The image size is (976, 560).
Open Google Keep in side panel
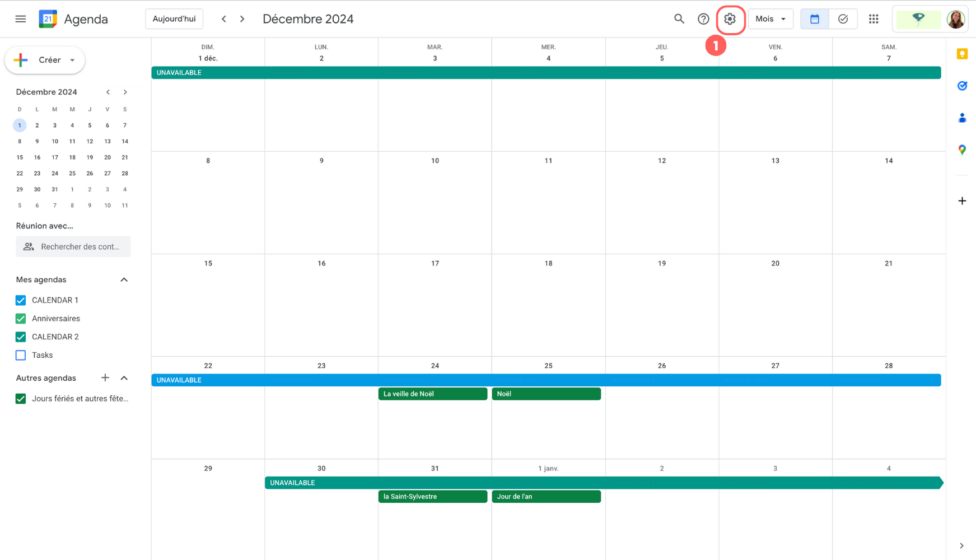962,54
